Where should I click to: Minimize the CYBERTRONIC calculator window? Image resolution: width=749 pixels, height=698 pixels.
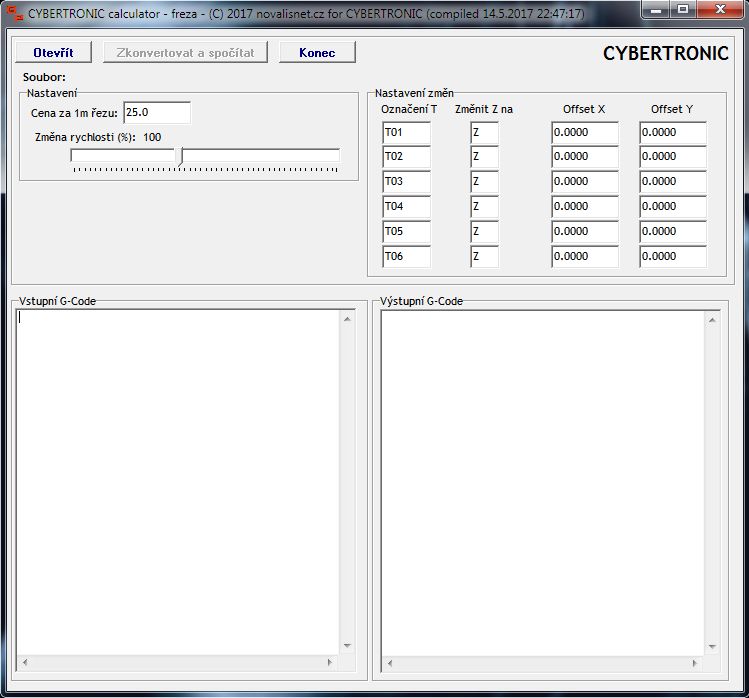click(x=656, y=10)
